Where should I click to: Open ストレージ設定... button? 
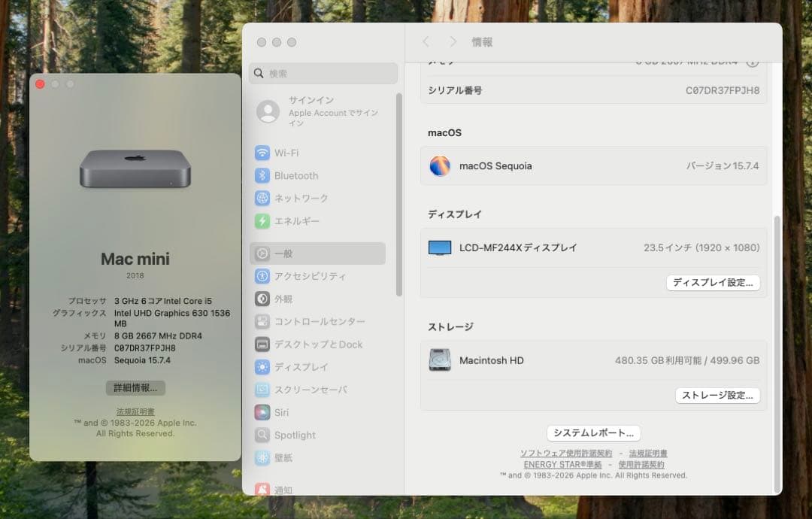[x=717, y=396]
